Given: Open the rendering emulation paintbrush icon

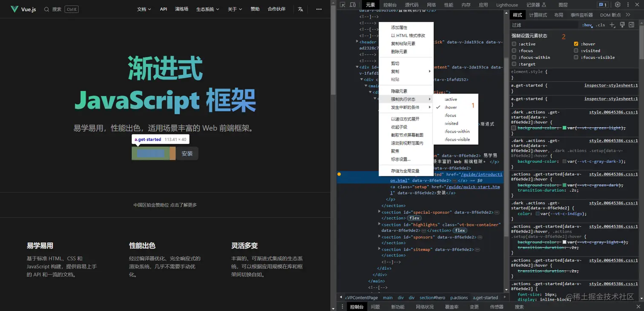Looking at the screenshot, I should point(622,25).
